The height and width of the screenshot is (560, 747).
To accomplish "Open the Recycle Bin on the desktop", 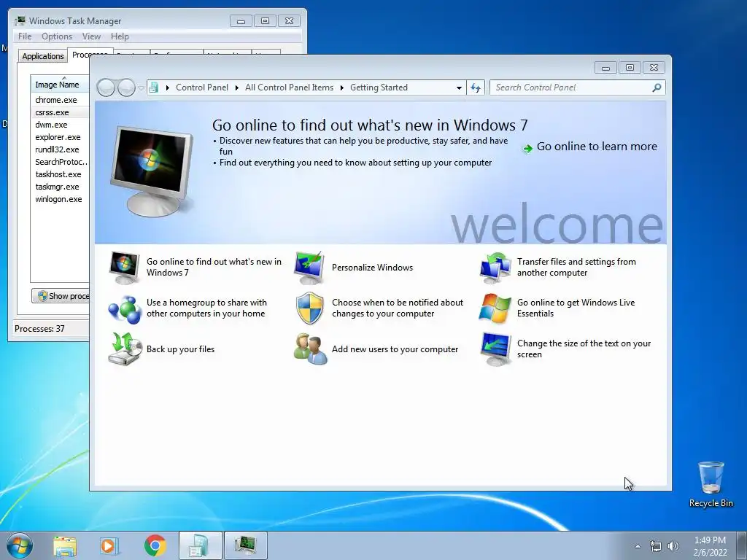I will click(x=711, y=484).
